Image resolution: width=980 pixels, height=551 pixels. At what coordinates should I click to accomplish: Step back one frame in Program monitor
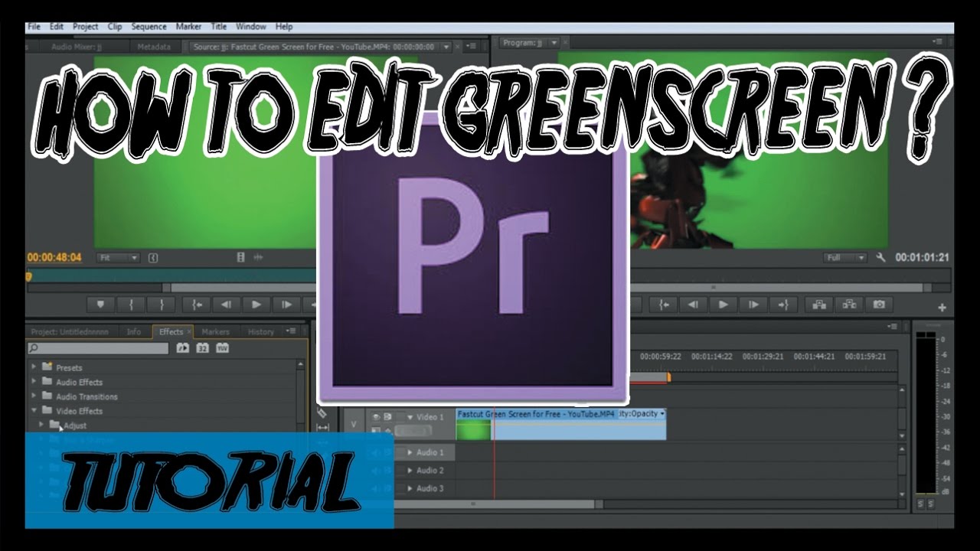[x=693, y=305]
